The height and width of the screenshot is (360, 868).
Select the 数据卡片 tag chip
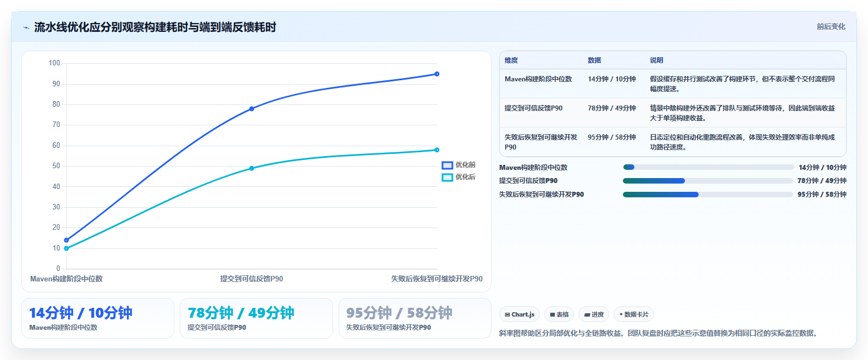634,314
